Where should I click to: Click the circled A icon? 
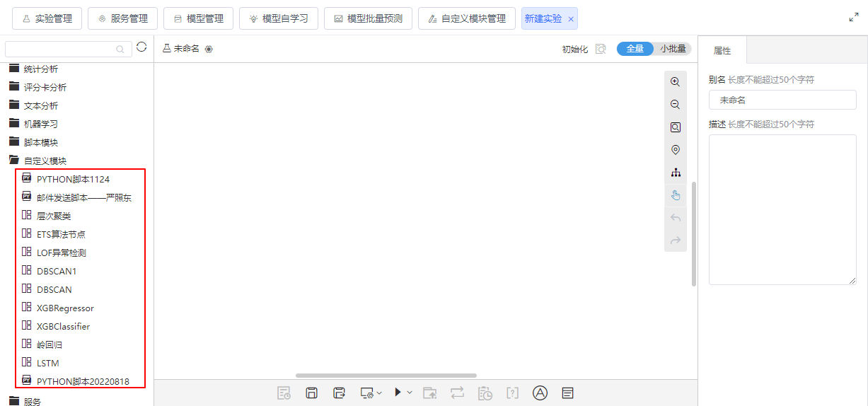tap(540, 393)
